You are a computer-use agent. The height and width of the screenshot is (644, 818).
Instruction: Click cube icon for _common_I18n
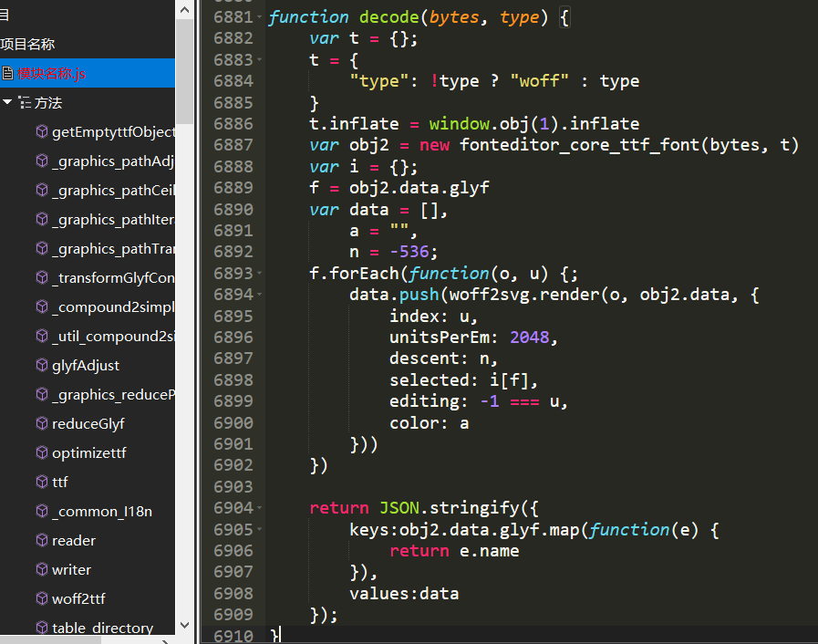(42, 511)
